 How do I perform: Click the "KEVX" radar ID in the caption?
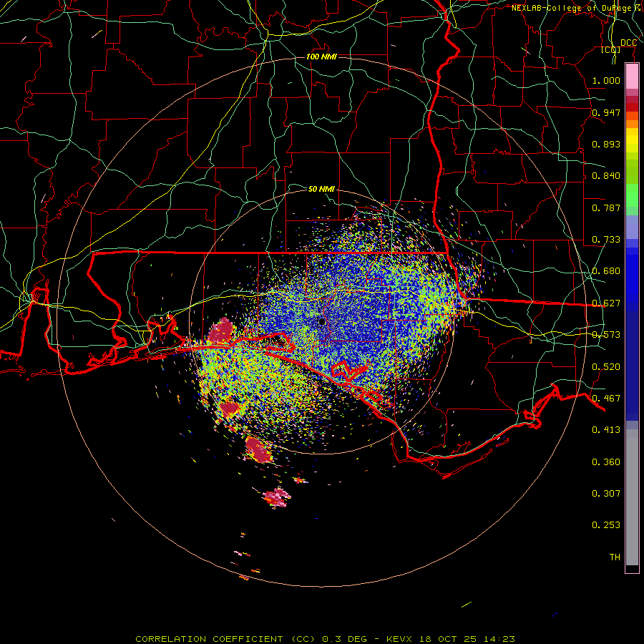coord(401,639)
